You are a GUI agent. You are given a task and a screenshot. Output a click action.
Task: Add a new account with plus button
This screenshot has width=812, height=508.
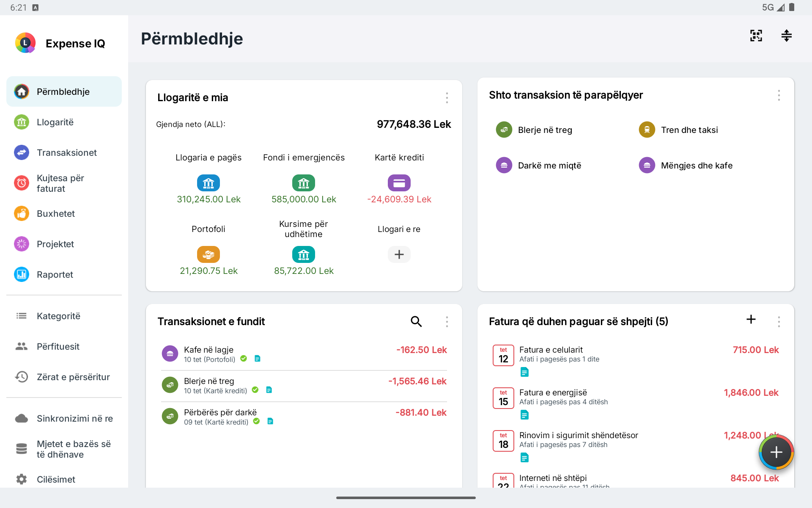point(399,254)
